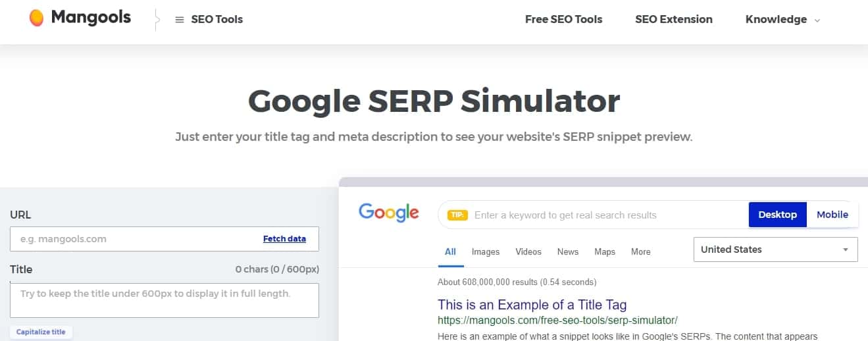
Task: Open the Free SEO Tools page
Action: 563,19
